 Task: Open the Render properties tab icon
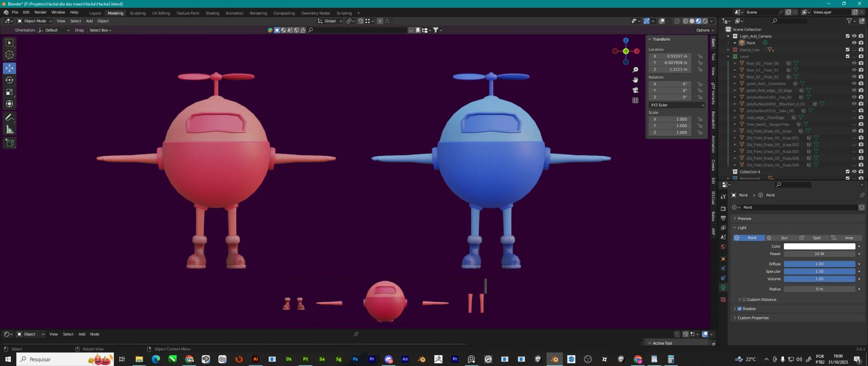[723, 209]
